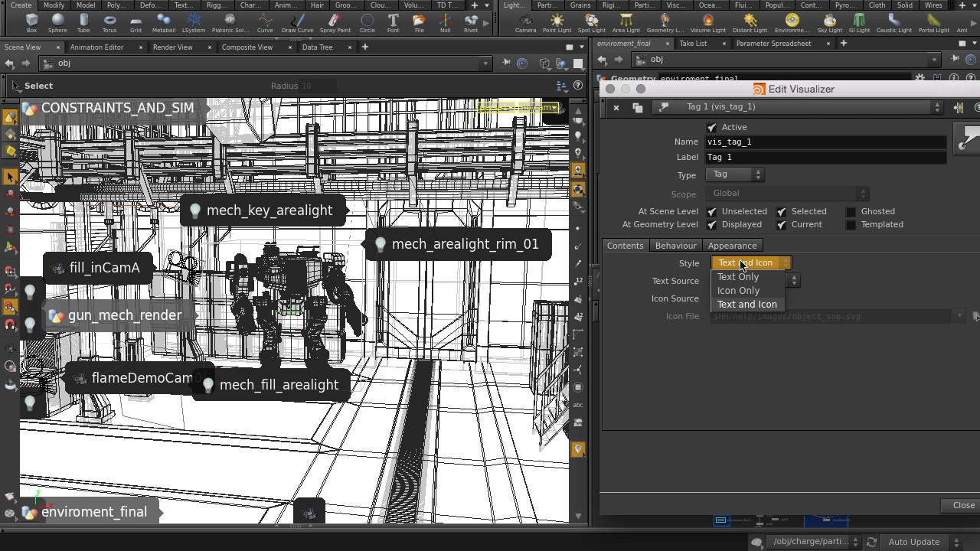Enable the Ghosted scene level checkbox
Image resolution: width=980 pixels, height=551 pixels.
click(851, 212)
